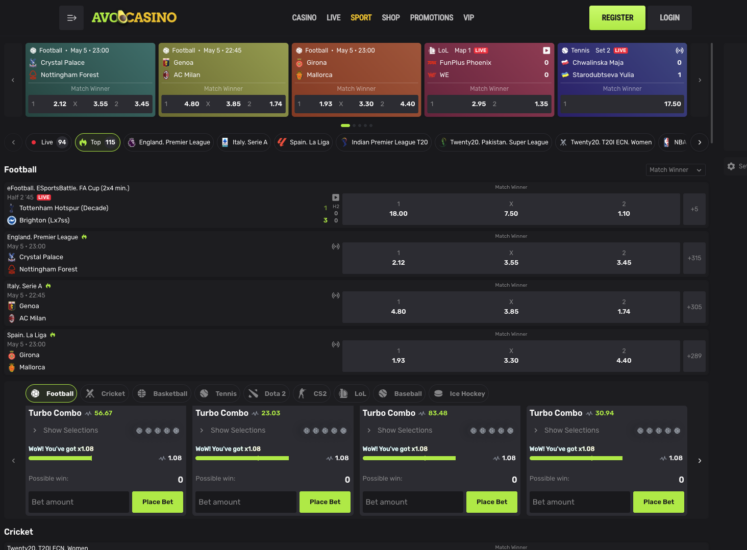Click the REGISTER button
This screenshot has width=747, height=550.
(x=617, y=18)
